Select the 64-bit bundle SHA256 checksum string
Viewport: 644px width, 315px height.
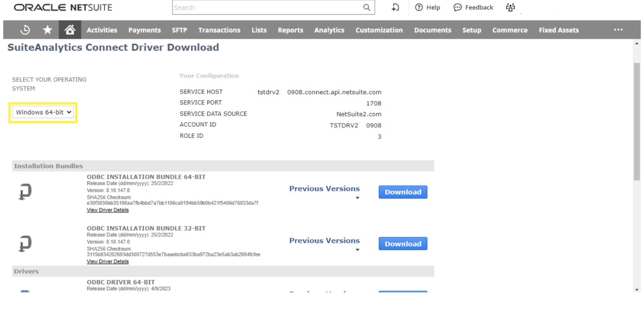172,203
